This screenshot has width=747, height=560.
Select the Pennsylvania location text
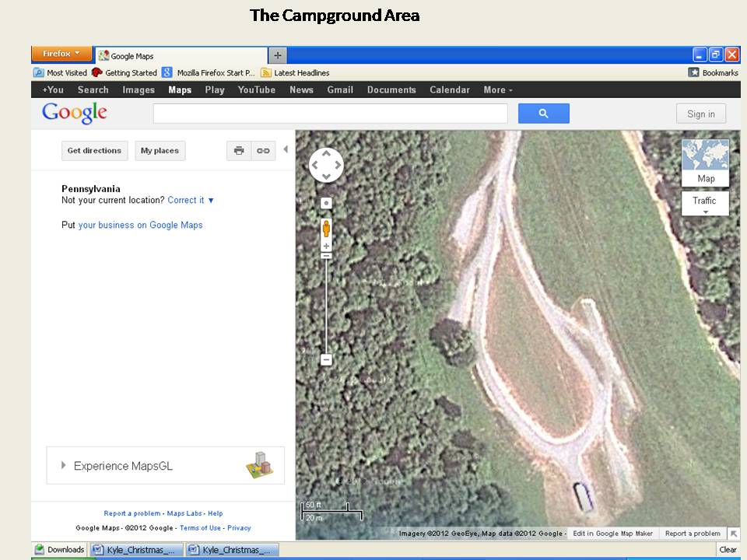tap(91, 189)
